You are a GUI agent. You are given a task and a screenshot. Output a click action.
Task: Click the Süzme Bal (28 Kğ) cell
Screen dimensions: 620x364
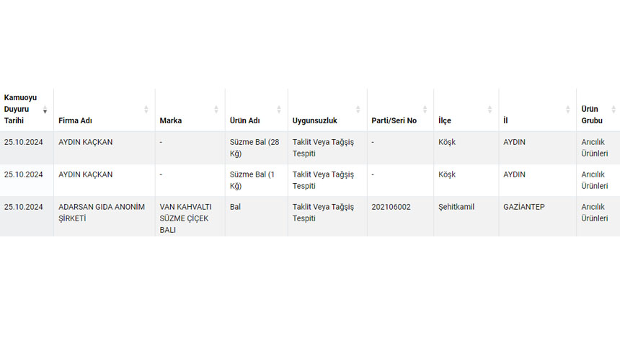(254, 148)
